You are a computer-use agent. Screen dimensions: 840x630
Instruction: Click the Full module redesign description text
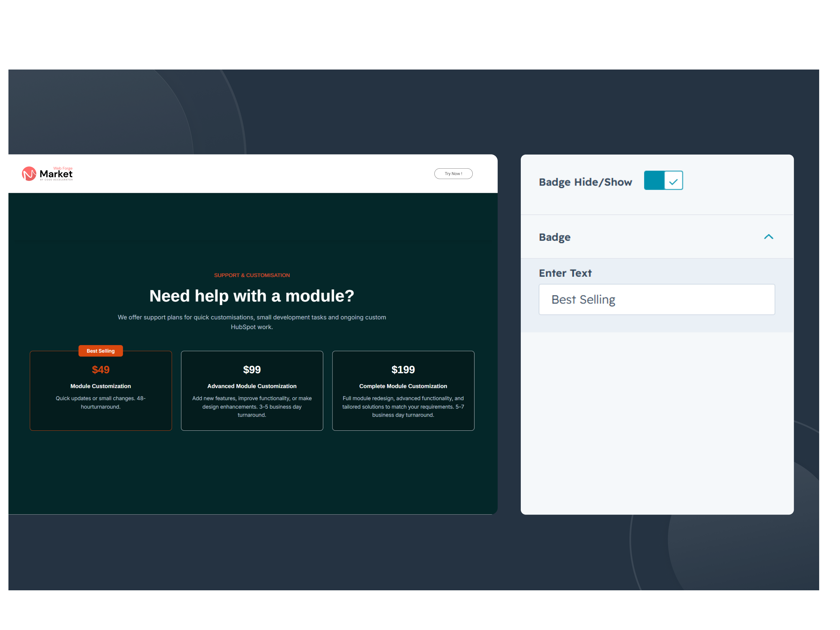(403, 407)
